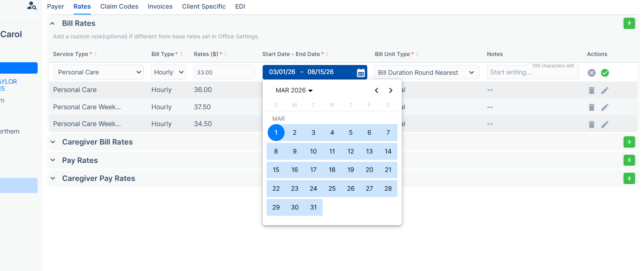Screen dimensions: 644x271
Task: Open the Bill Type Hourly dropdown
Action: click(169, 72)
